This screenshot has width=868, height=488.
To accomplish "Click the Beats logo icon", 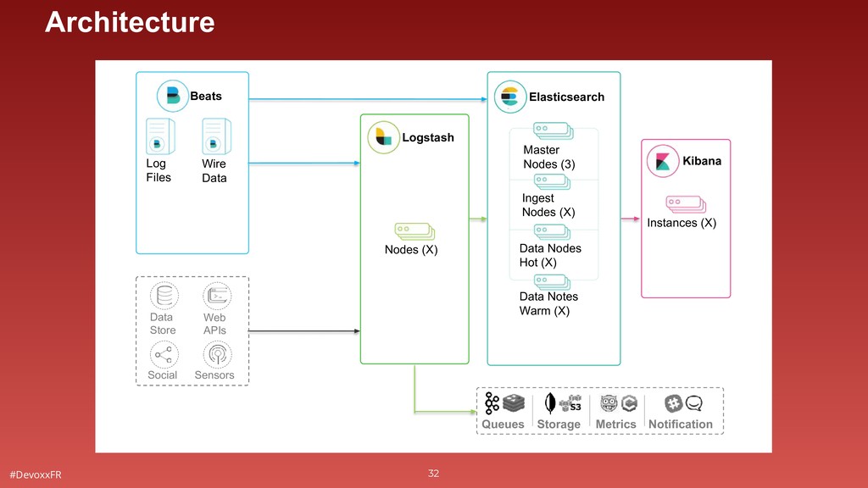I will [172, 96].
